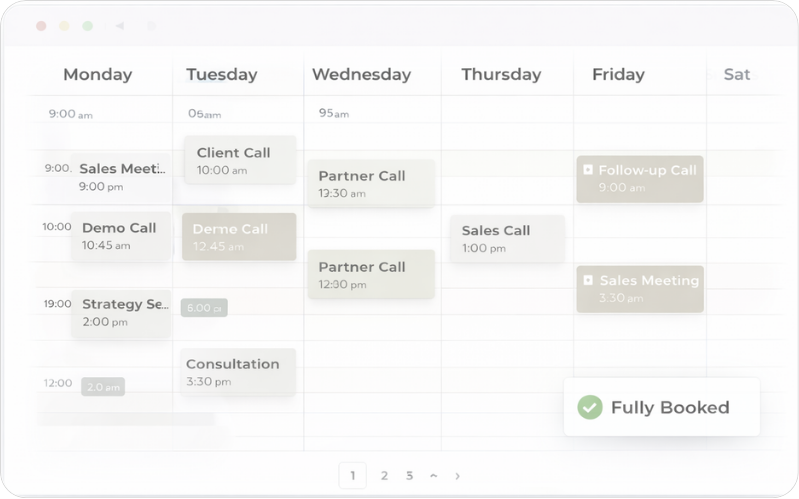Jump to page 5 in pagination
The height and width of the screenshot is (499, 799).
(x=409, y=476)
